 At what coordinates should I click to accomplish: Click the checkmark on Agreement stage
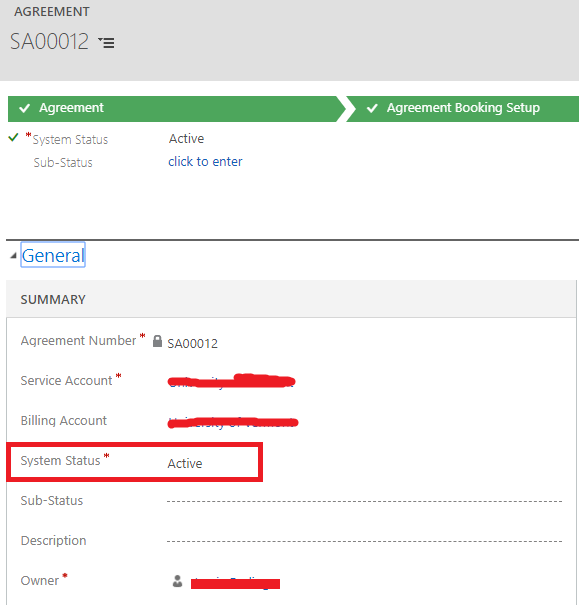click(25, 108)
